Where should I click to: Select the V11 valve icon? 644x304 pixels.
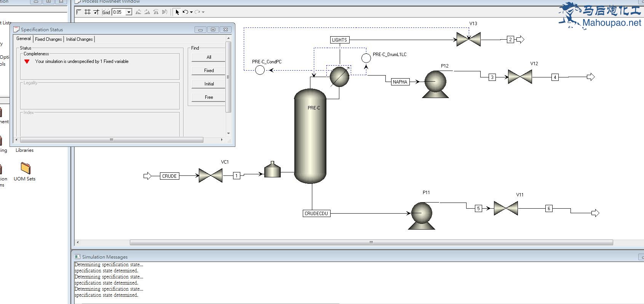coord(506,208)
